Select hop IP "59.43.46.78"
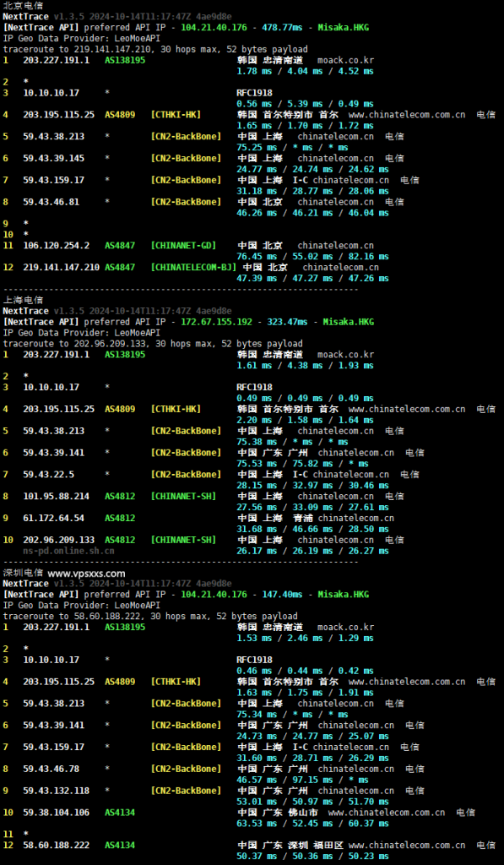504x865 pixels. point(51,769)
